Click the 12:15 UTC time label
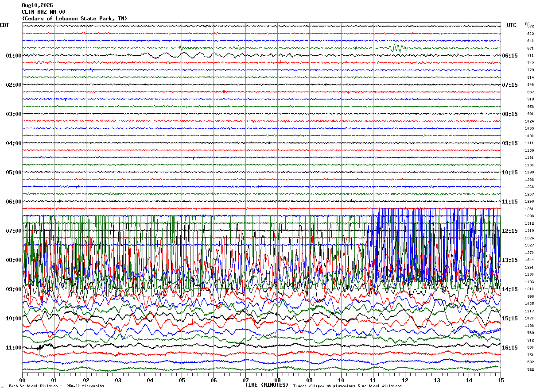 click(510, 231)
